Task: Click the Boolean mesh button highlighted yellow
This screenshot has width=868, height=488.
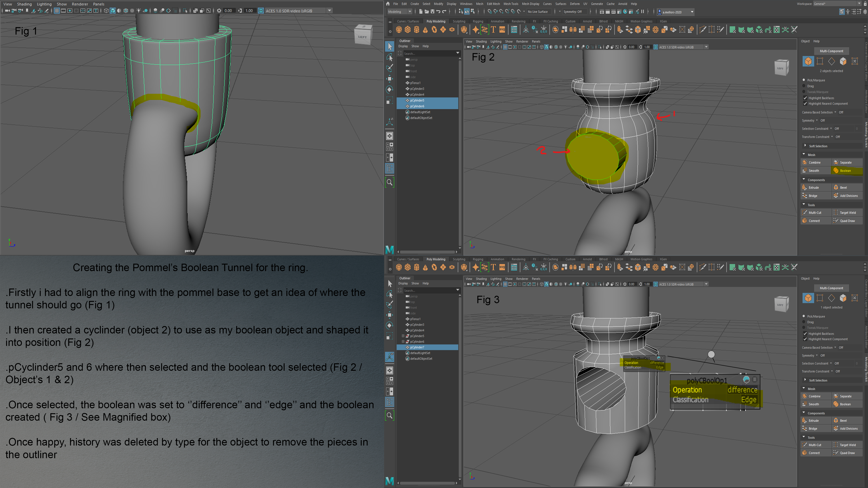Action: 845,171
